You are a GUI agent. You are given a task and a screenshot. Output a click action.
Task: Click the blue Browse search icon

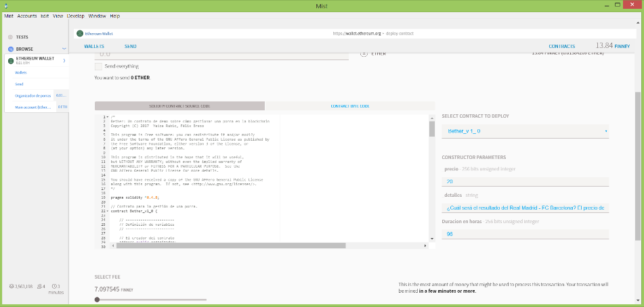click(x=11, y=49)
